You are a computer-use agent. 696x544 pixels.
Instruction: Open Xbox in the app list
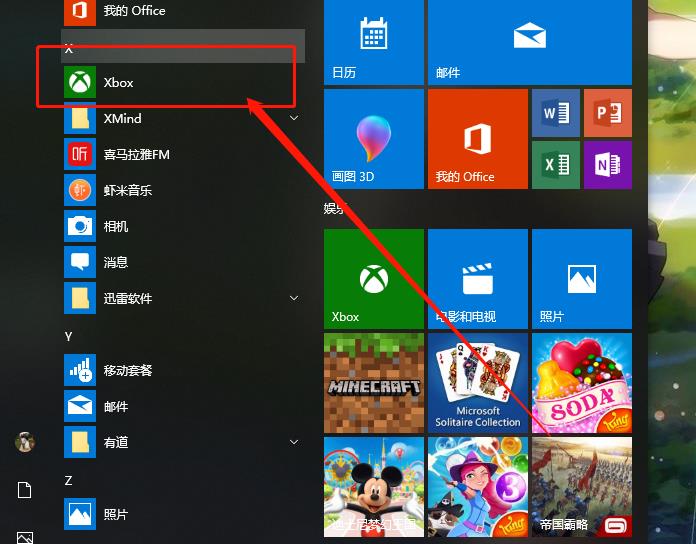(x=118, y=82)
